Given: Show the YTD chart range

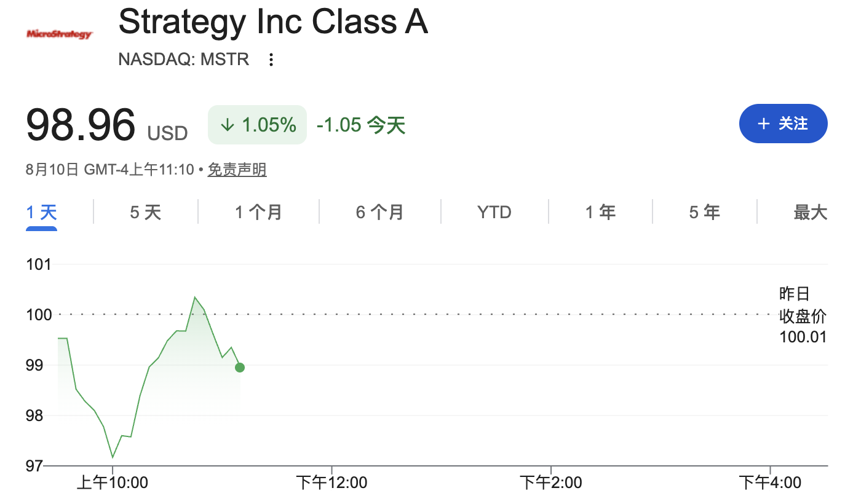Looking at the screenshot, I should tap(494, 213).
